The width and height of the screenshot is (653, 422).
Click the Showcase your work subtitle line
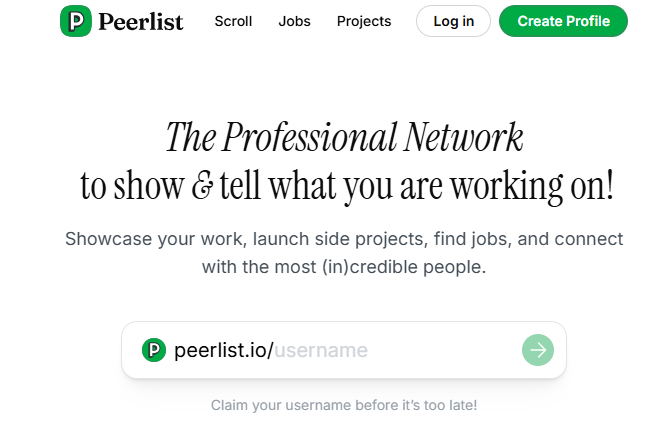pos(344,240)
